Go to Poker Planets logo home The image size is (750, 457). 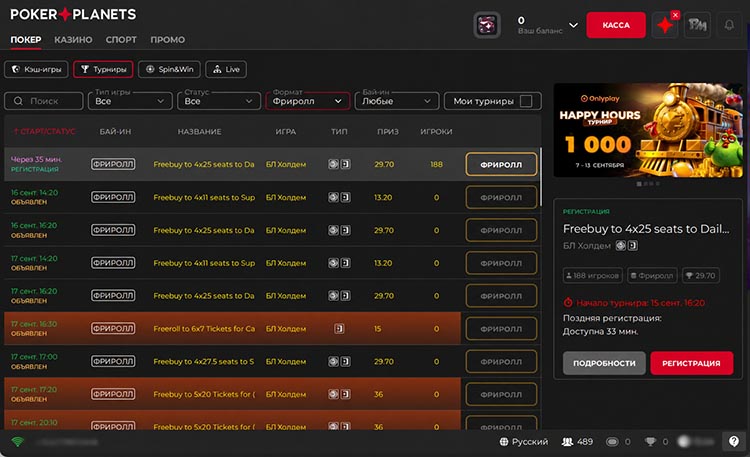(73, 14)
